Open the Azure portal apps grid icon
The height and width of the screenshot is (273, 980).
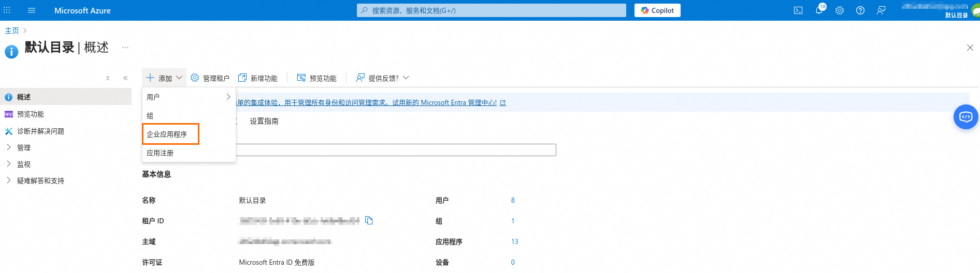(7, 10)
